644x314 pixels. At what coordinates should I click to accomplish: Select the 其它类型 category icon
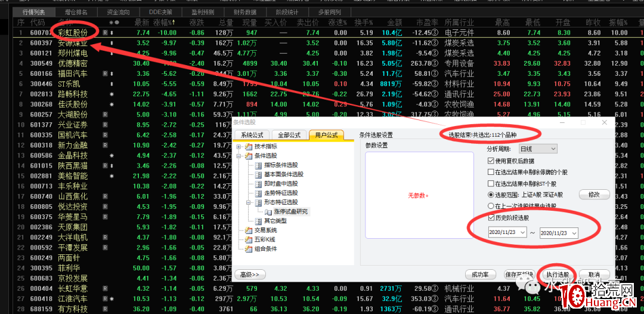tap(258, 221)
